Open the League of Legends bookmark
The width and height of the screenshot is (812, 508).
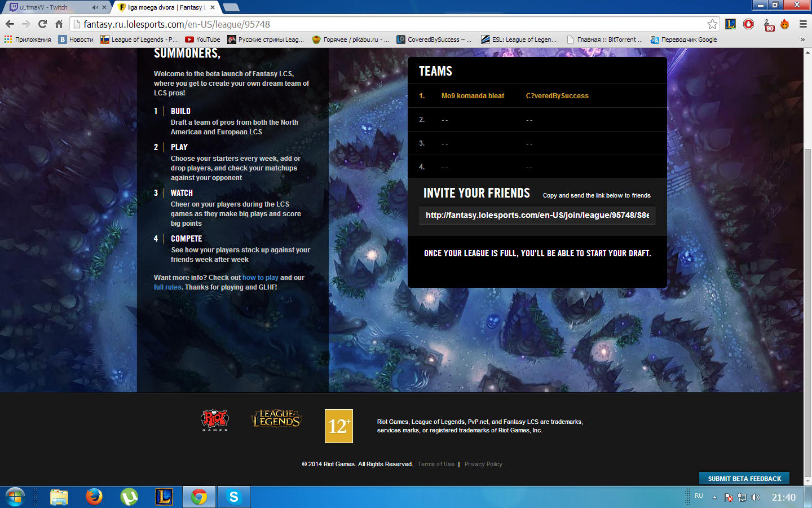pyautogui.click(x=139, y=40)
